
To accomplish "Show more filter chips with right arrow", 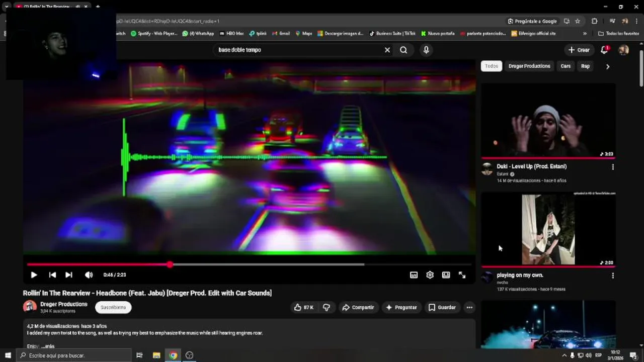I will click(x=608, y=66).
